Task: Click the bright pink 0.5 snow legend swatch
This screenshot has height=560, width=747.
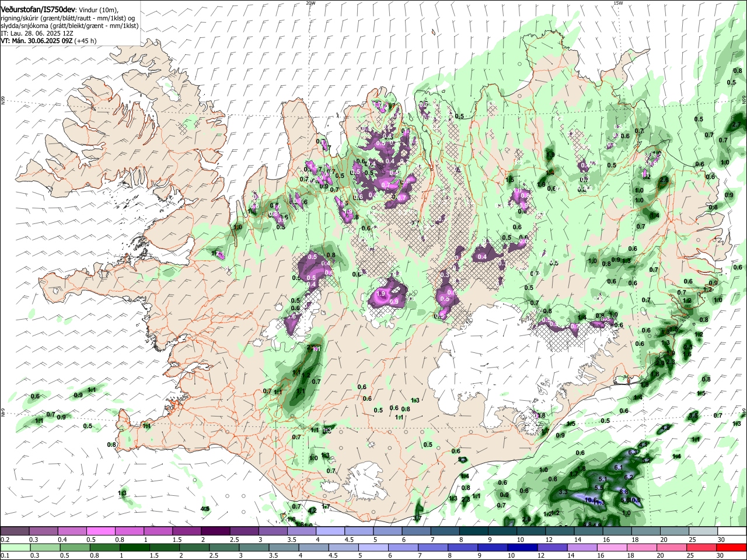Action: (x=100, y=531)
